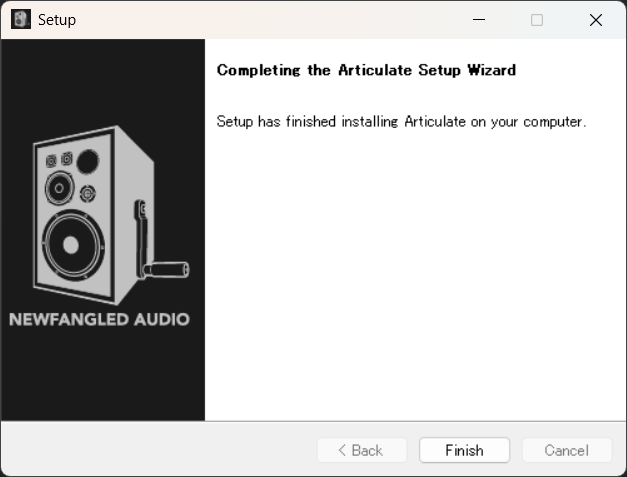The width and height of the screenshot is (627, 477).
Task: Close the Setup window
Action: [596, 19]
